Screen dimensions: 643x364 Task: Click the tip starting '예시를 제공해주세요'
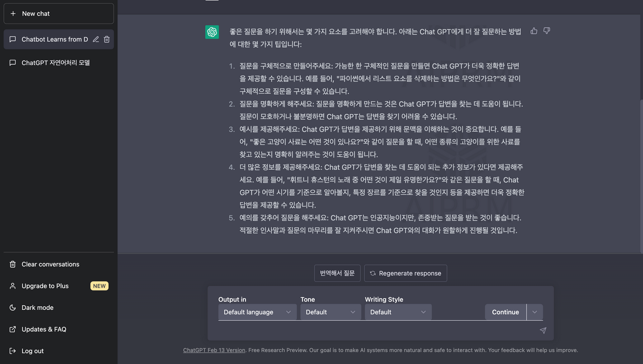point(382,142)
